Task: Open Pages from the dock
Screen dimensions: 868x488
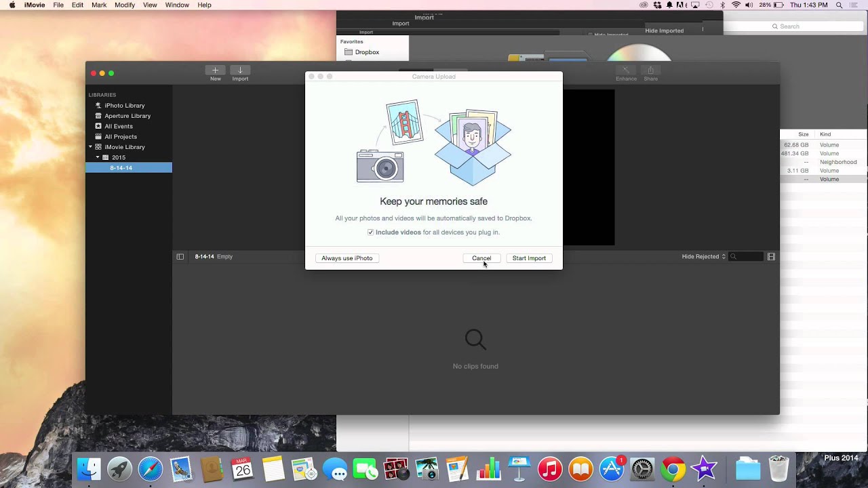Action: [458, 469]
